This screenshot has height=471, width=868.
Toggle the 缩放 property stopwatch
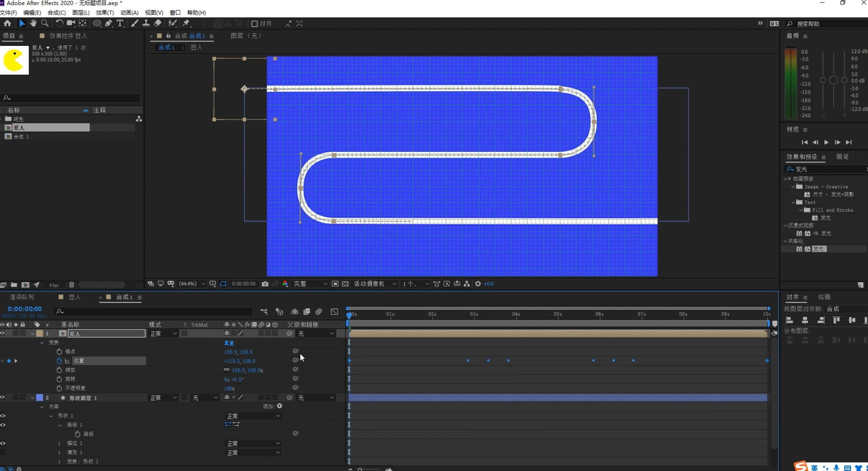[59, 370]
